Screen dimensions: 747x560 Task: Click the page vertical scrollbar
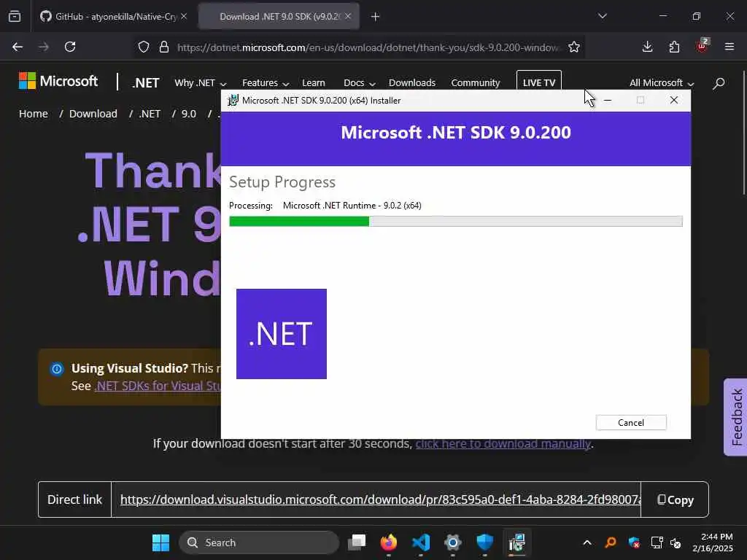click(743, 133)
